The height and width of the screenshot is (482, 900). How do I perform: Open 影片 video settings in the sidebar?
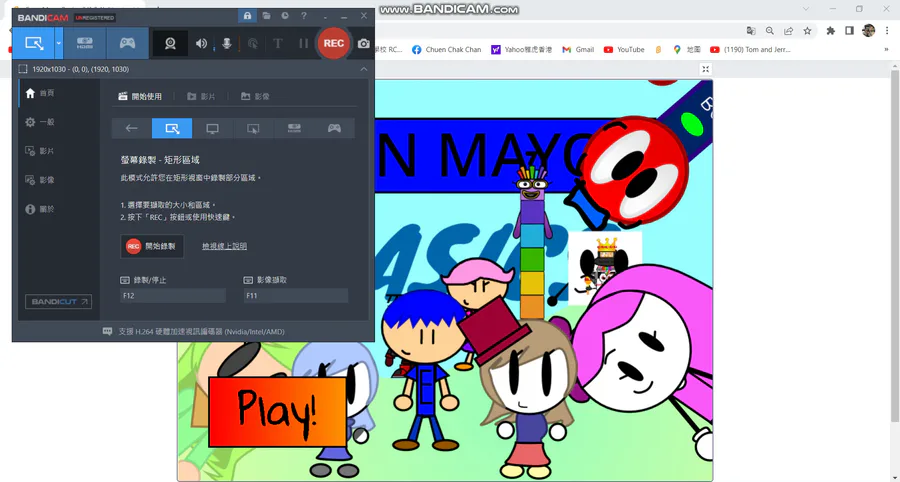coord(39,151)
